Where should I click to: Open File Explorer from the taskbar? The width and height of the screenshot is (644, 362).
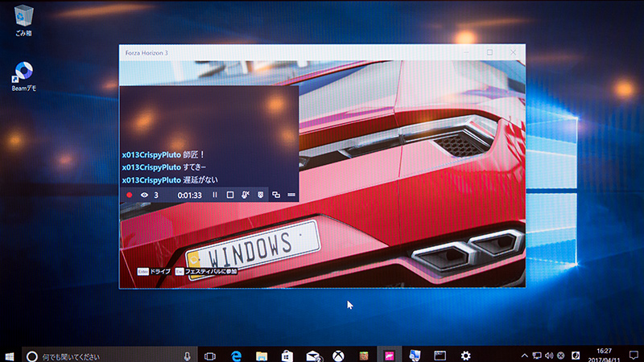(x=262, y=356)
